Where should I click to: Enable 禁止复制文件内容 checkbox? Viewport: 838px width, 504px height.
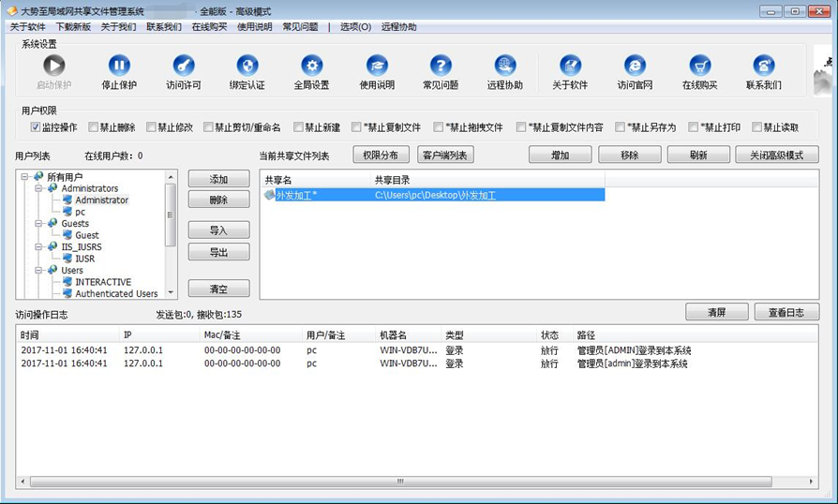tap(521, 127)
